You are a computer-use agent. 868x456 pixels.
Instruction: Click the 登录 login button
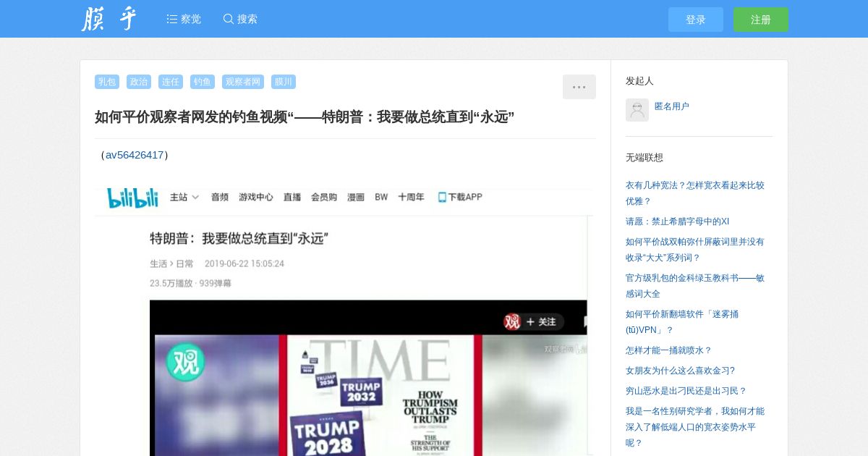696,20
